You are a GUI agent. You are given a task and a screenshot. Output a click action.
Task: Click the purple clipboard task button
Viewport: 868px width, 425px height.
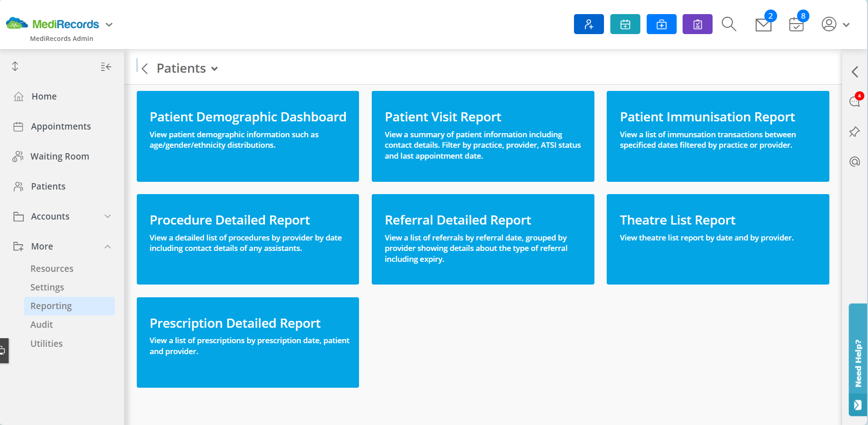tap(697, 24)
